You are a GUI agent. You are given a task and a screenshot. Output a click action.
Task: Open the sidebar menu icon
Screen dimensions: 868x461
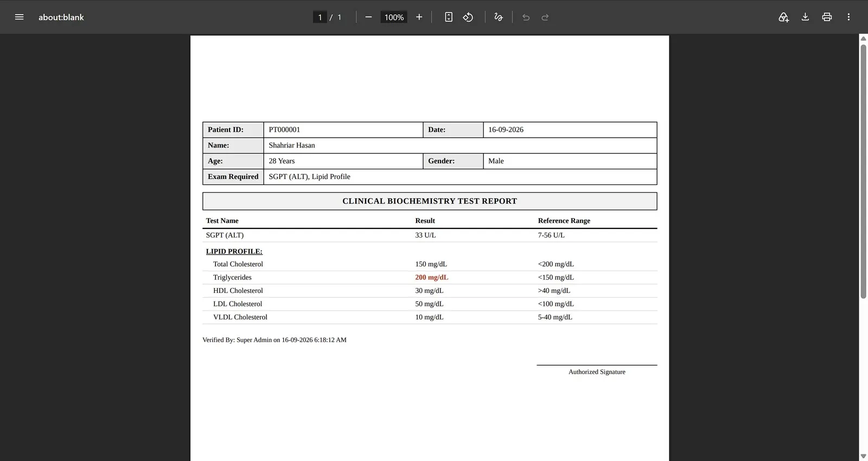pos(19,17)
